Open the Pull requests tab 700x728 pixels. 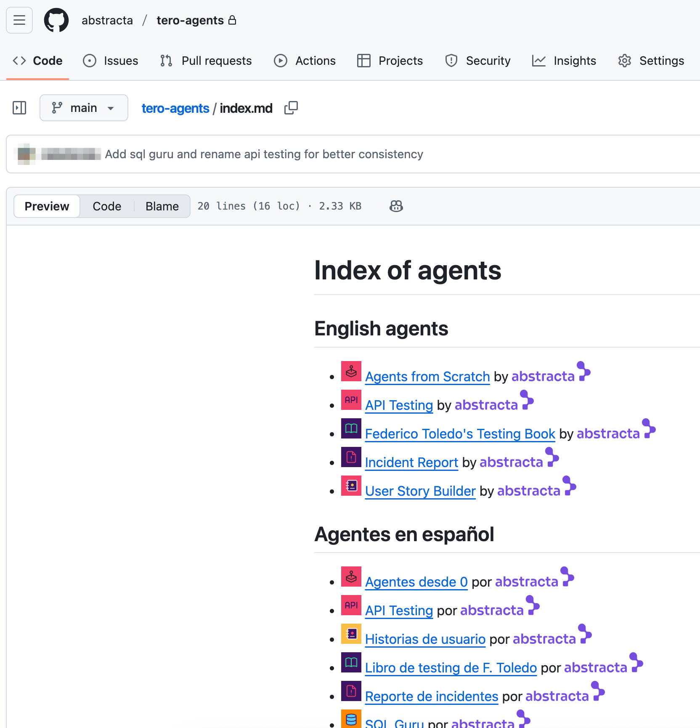point(205,61)
